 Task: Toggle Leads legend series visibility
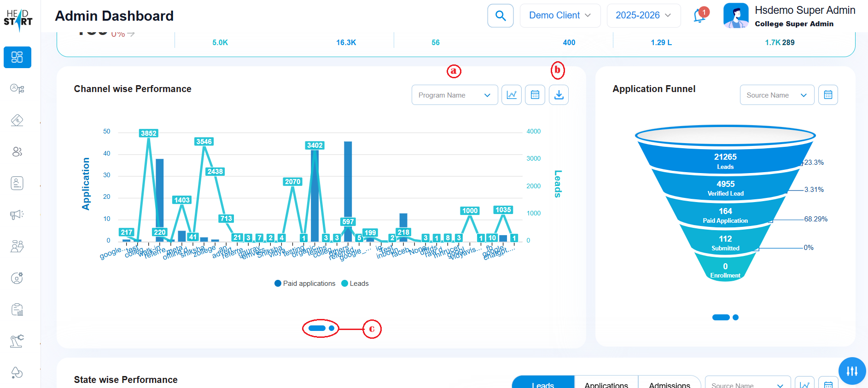point(355,284)
